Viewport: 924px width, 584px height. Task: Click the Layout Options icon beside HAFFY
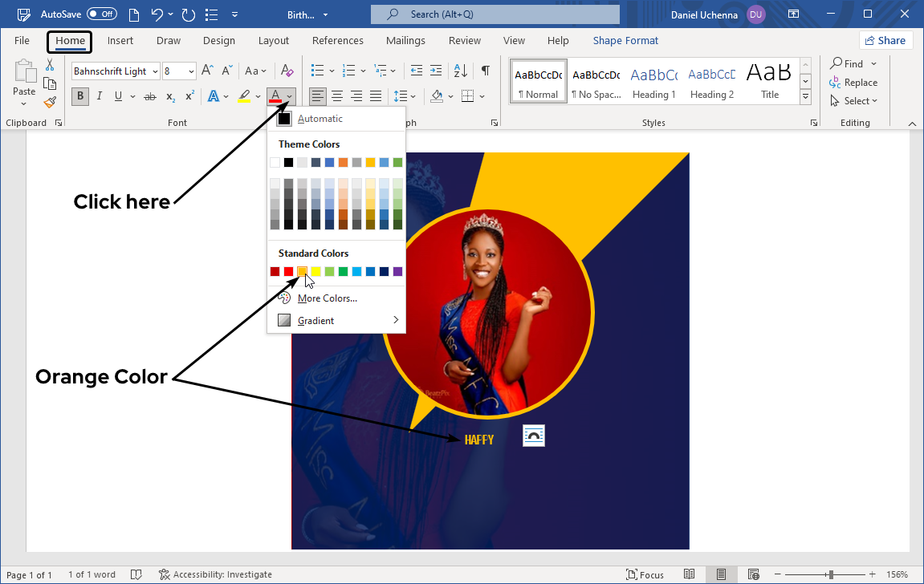(533, 436)
